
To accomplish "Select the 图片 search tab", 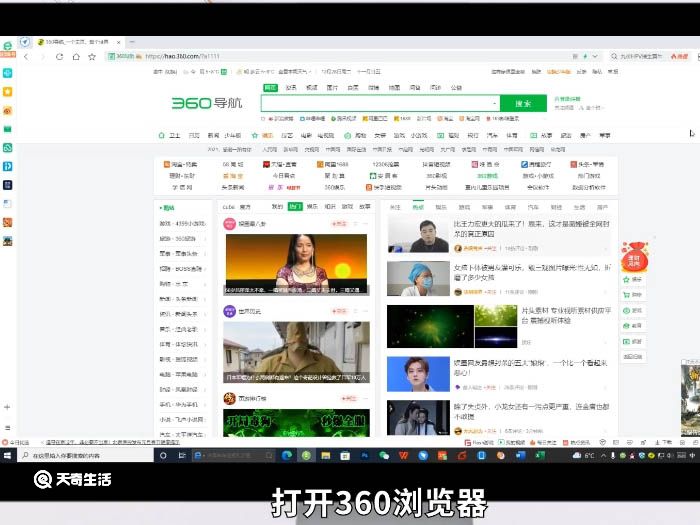I will [332, 88].
